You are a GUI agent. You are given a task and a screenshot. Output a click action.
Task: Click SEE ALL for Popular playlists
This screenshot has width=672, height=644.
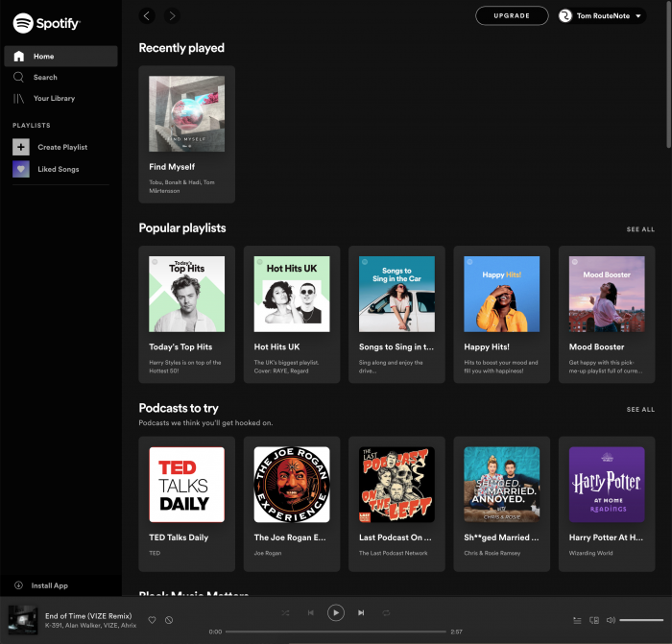(x=640, y=229)
